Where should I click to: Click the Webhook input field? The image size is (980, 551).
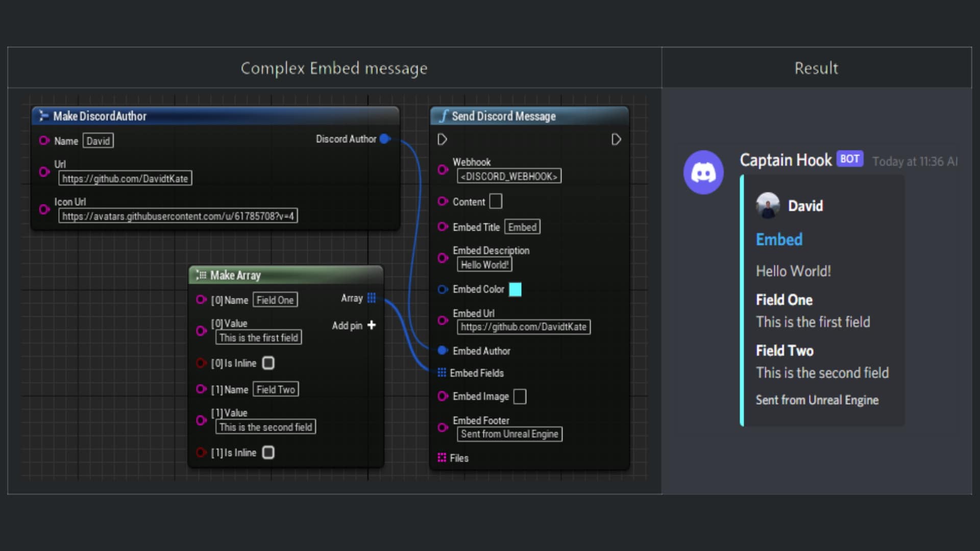click(x=506, y=176)
